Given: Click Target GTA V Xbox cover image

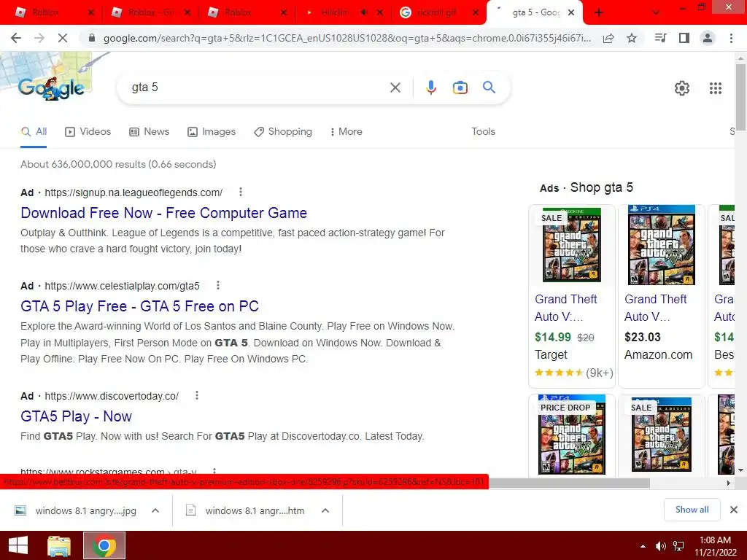Looking at the screenshot, I should point(572,245).
